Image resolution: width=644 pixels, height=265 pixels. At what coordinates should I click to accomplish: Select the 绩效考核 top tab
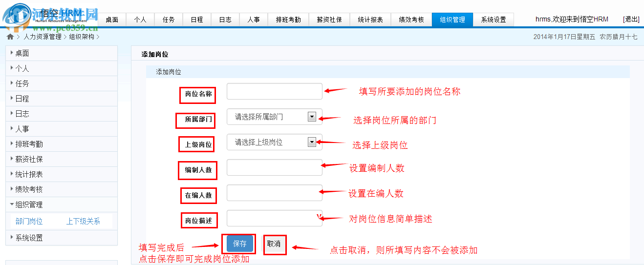pos(411,20)
